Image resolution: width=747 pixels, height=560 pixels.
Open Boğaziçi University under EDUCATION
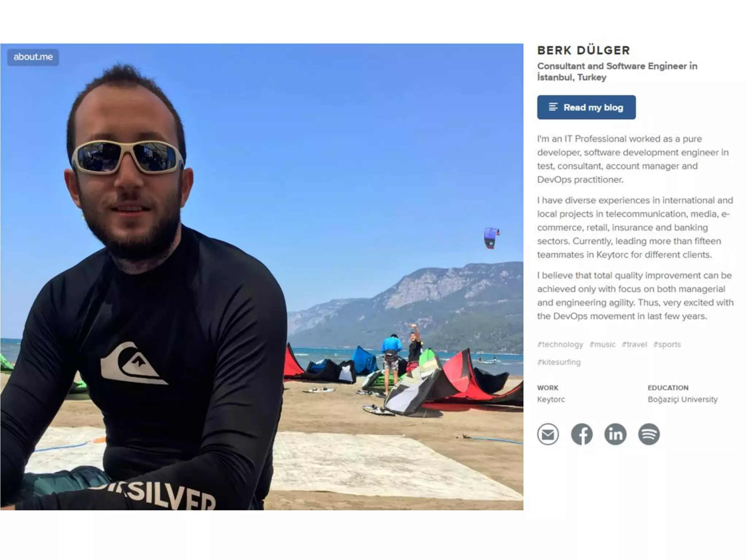(x=682, y=400)
